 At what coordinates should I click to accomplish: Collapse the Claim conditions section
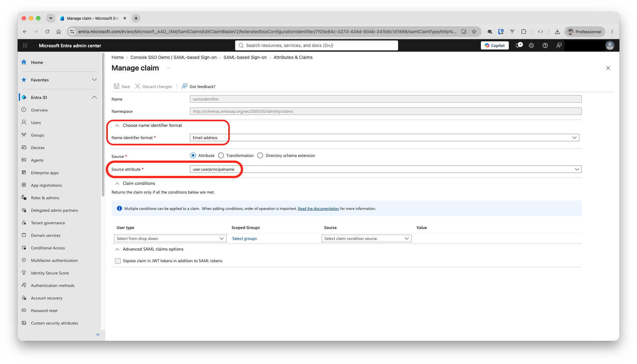tap(117, 184)
